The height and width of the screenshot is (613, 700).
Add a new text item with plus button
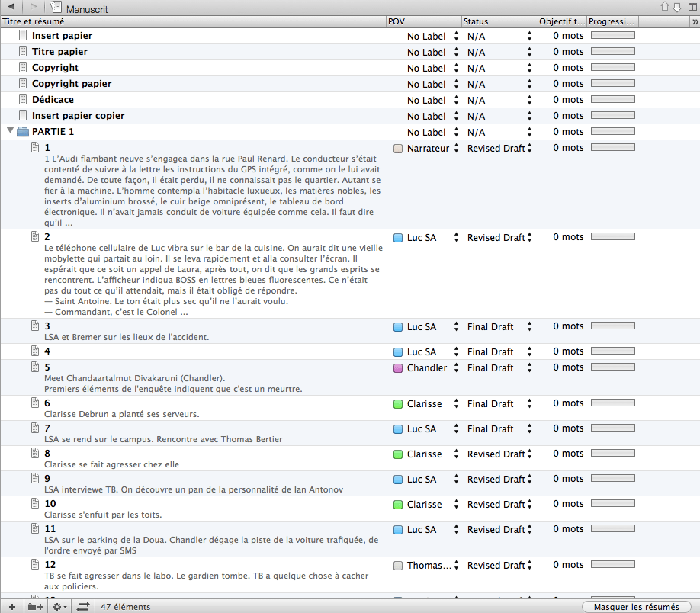pyautogui.click(x=11, y=607)
